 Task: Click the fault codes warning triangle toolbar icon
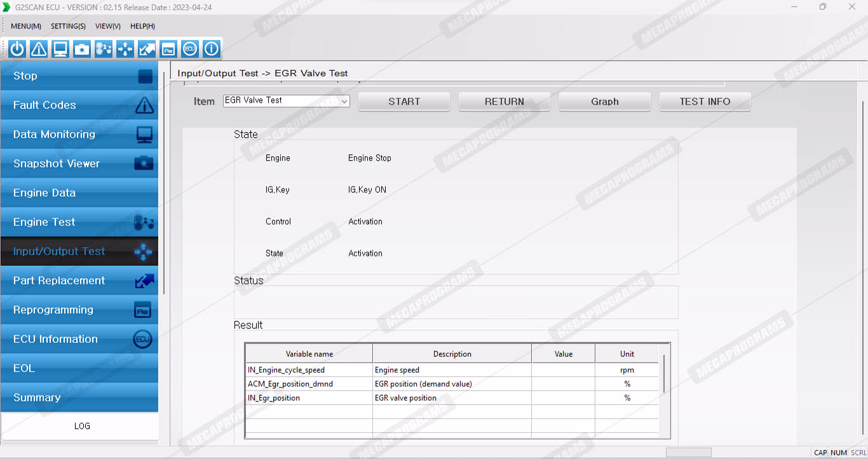(39, 49)
